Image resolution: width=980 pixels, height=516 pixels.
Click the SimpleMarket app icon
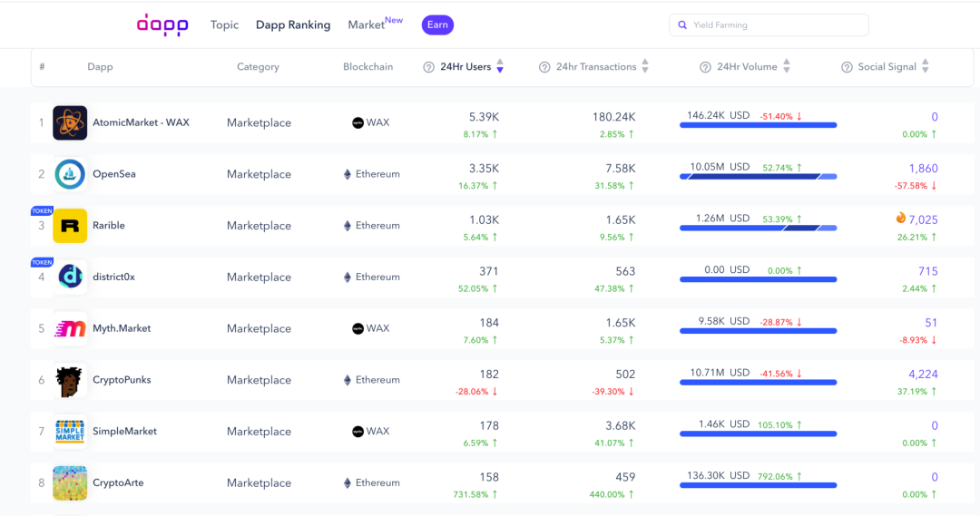pos(70,431)
